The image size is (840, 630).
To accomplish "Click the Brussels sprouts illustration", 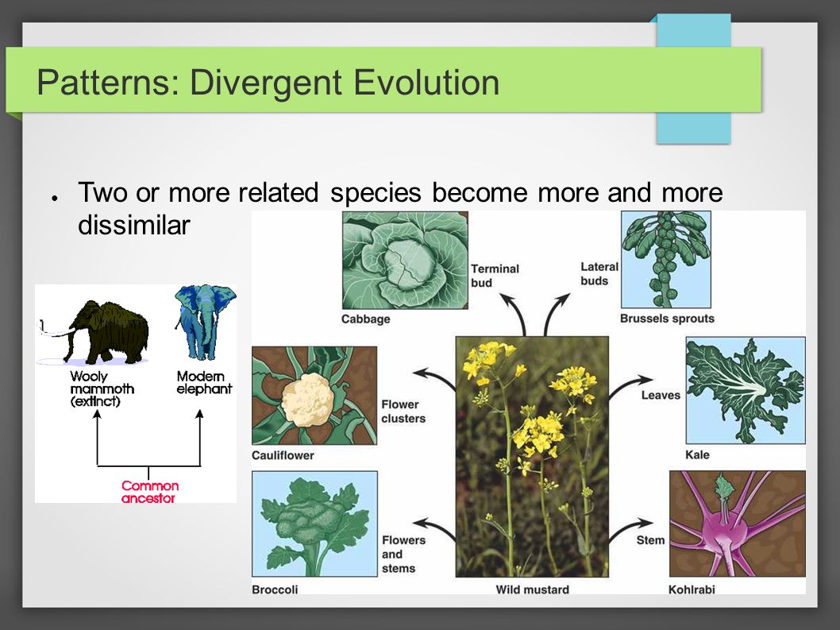I will [666, 260].
